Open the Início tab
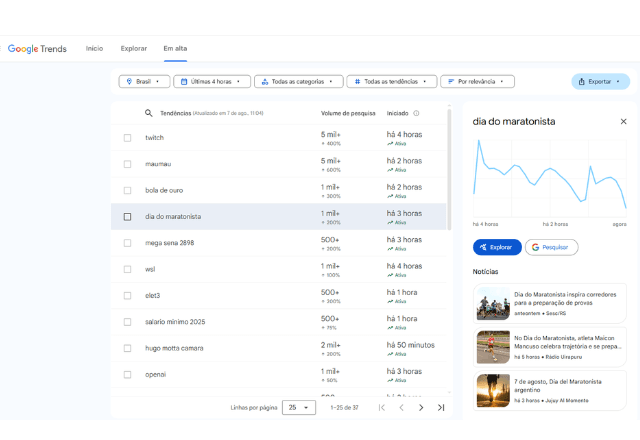This screenshot has width=640, height=440. coord(94,49)
